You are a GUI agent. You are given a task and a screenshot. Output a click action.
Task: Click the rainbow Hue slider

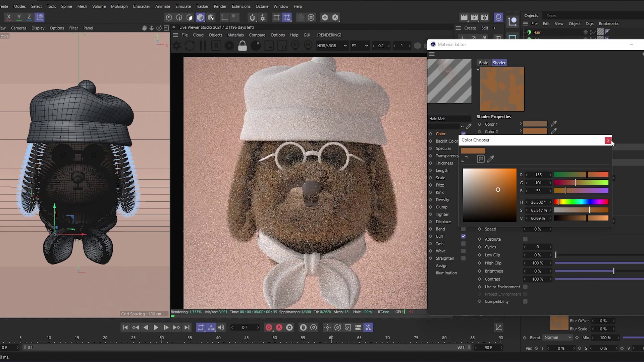coord(581,202)
